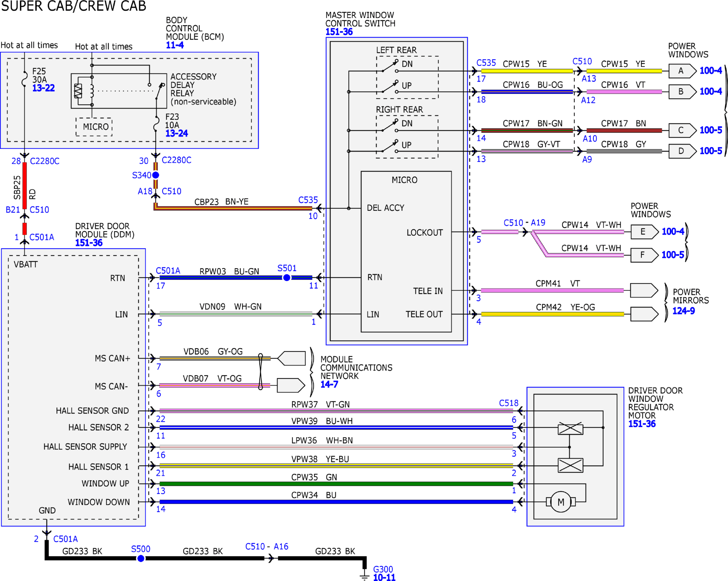Click the solid green CPW35 GN wire

point(336,484)
